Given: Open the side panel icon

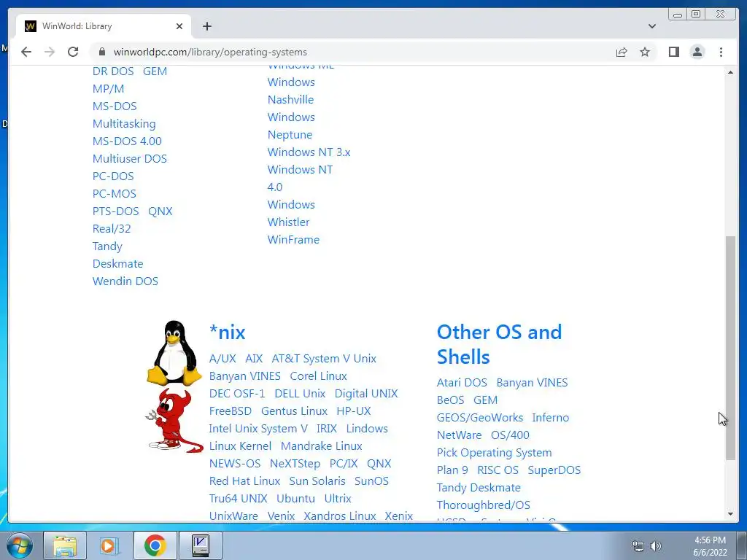Looking at the screenshot, I should (x=673, y=52).
